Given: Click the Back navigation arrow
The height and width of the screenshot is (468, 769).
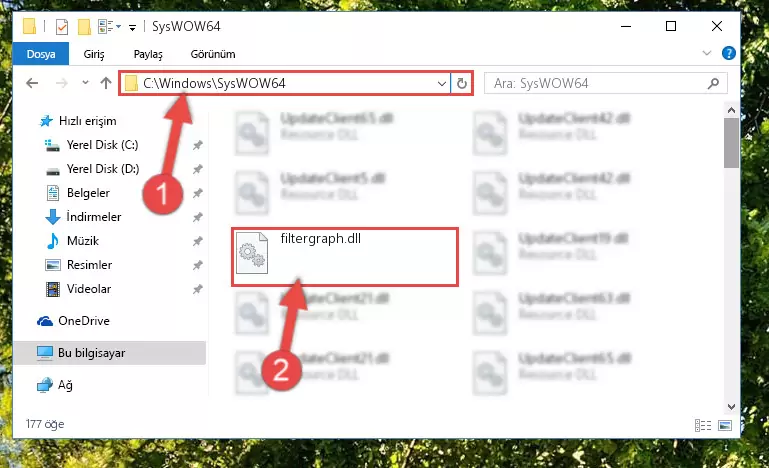Looking at the screenshot, I should click(x=32, y=83).
